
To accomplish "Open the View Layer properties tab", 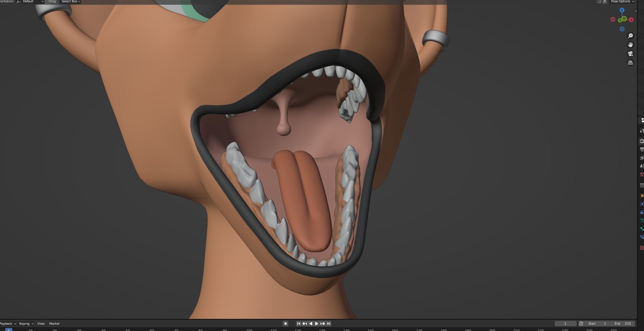I will [642, 158].
